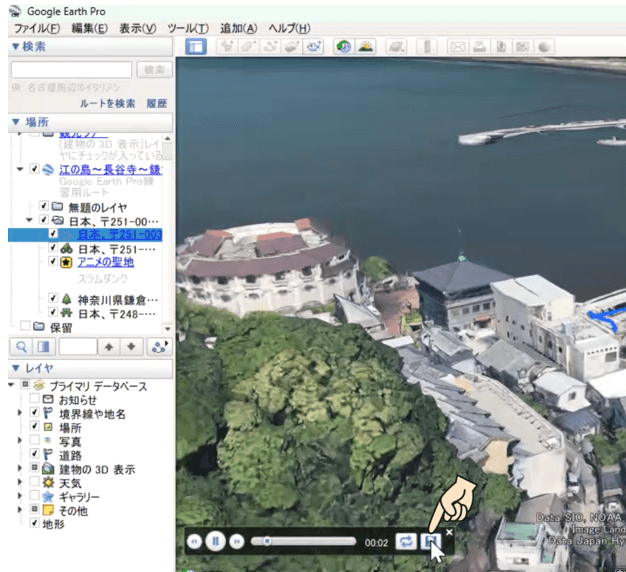Click the sunlight toolbar icon
The height and width of the screenshot is (572, 626).
(366, 47)
